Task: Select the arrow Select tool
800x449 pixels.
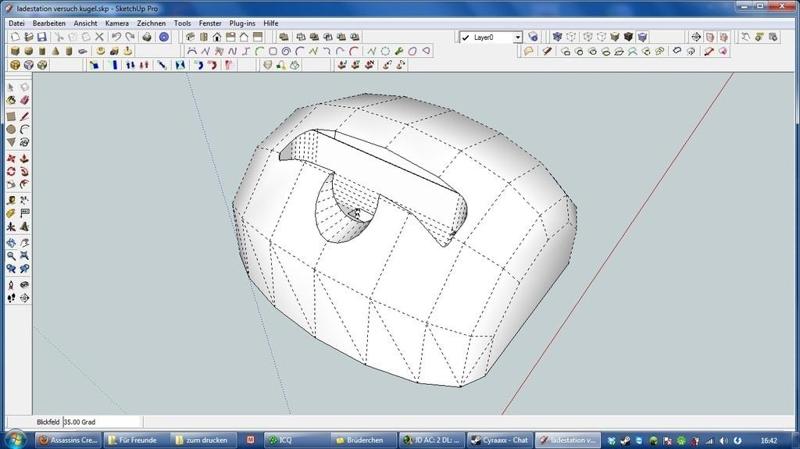Action: point(11,87)
